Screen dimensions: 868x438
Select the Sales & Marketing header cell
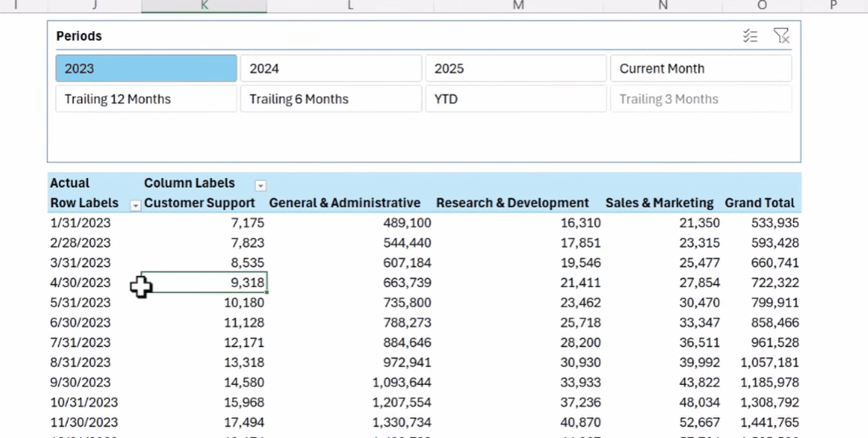coord(659,203)
